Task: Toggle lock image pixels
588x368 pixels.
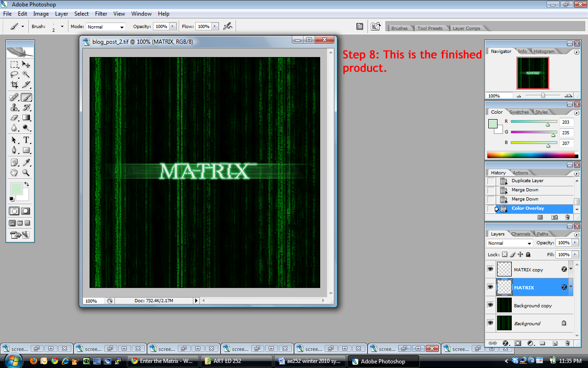Action: 512,254
